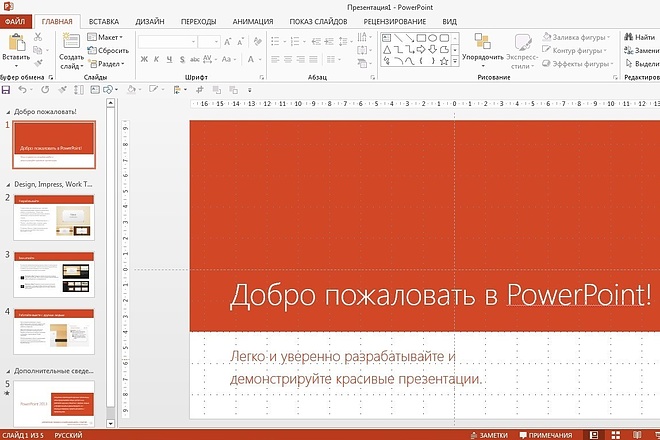Increase font size with large A icon
660x440 pixels.
click(x=228, y=42)
